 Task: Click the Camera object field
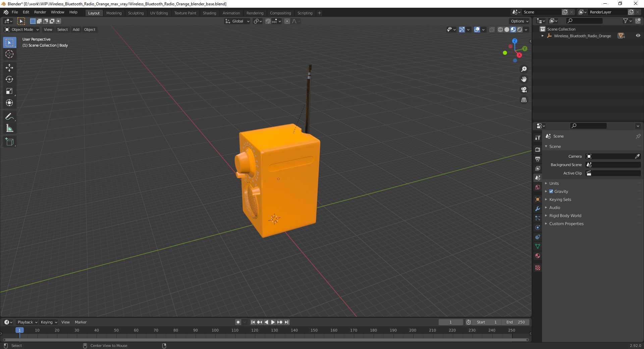pyautogui.click(x=610, y=156)
